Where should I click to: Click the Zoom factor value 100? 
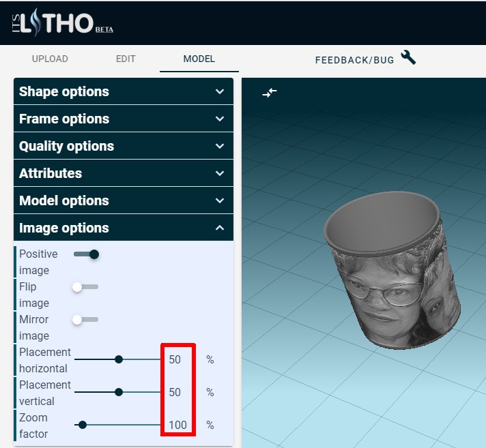(177, 425)
